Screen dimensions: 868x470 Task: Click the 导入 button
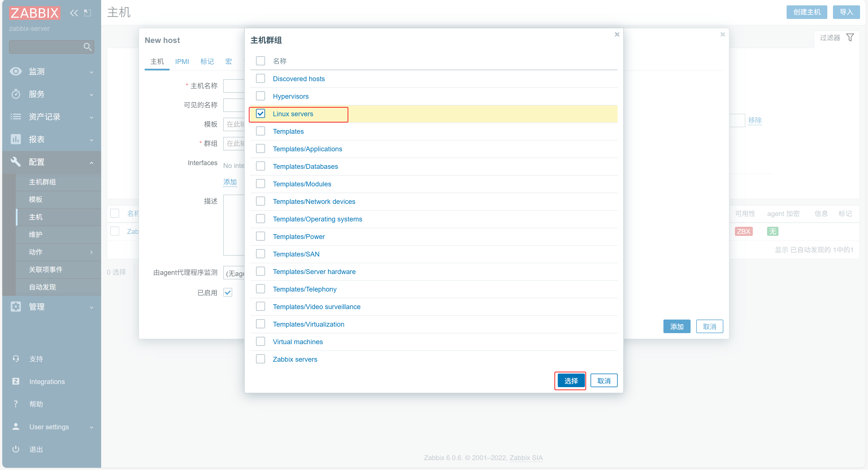846,12
